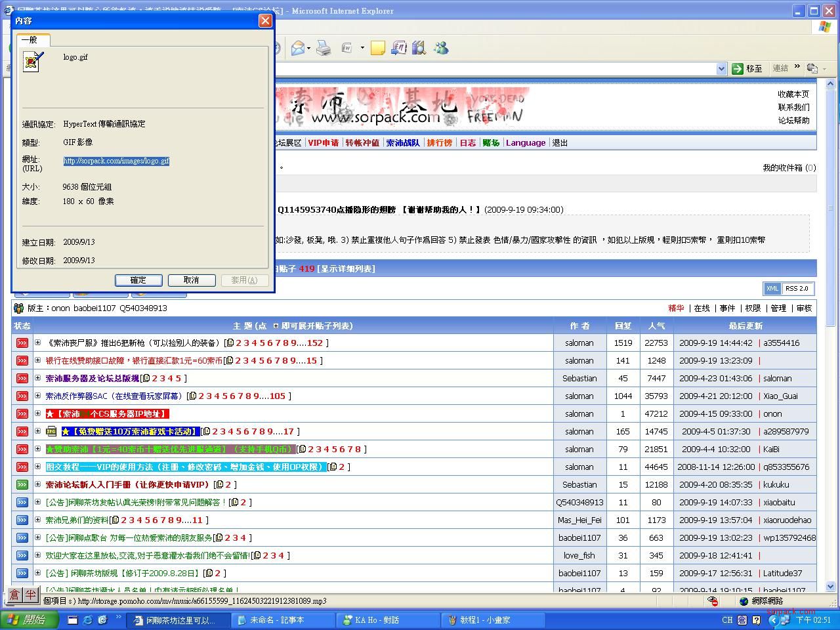Open the VIP申请 navigation menu item

[323, 142]
